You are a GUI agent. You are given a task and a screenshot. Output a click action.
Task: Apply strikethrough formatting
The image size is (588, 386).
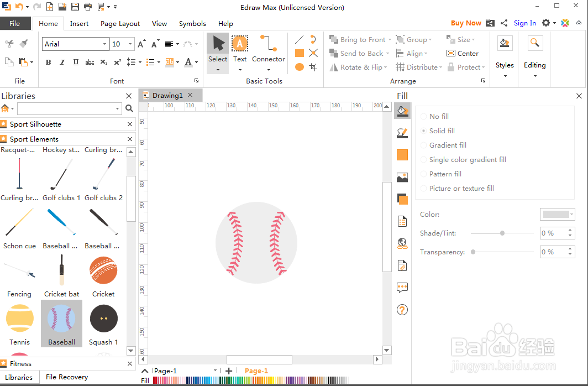click(90, 62)
